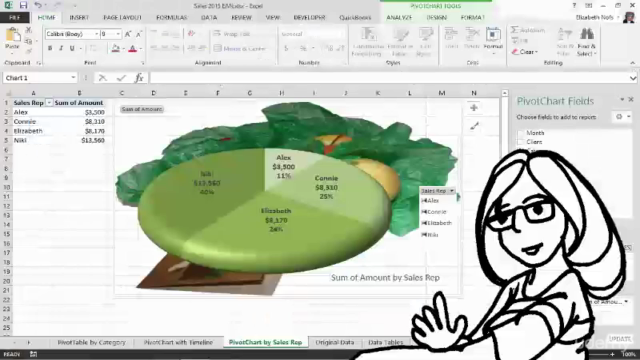The image size is (640, 360).
Task: Toggle Underline formatting
Action: click(x=72, y=49)
